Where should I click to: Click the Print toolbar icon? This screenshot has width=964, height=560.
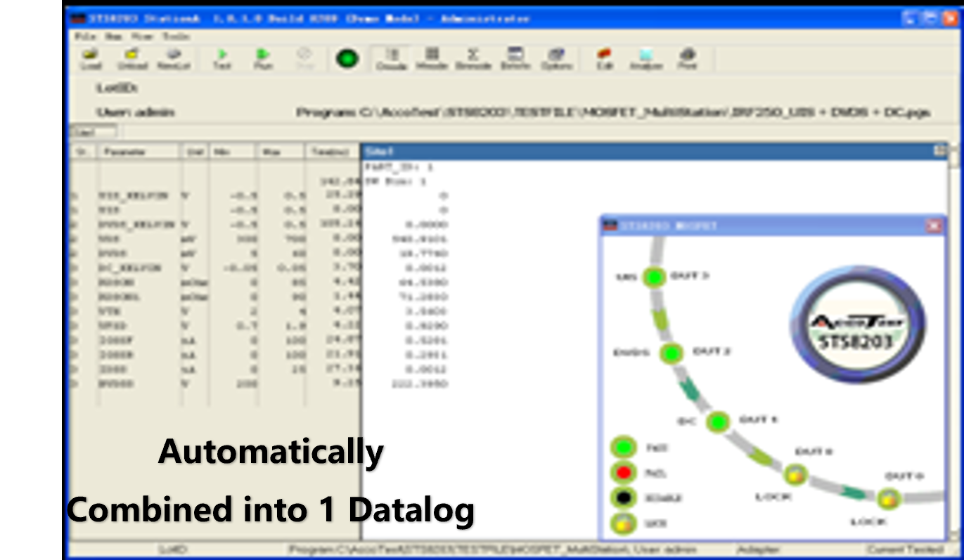(x=688, y=59)
